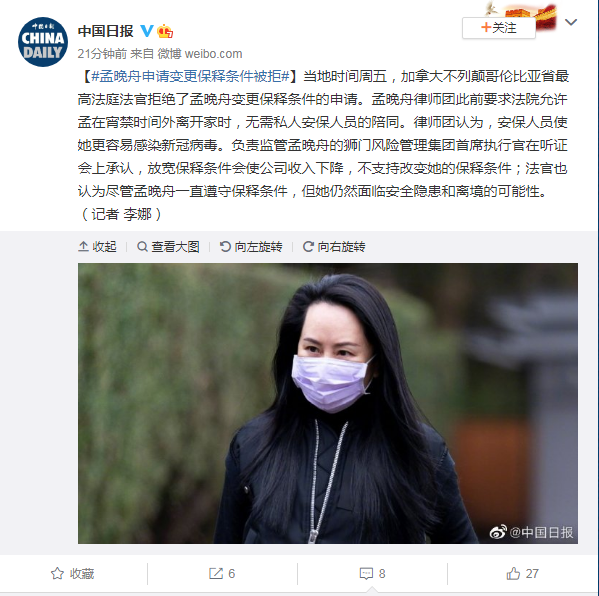Open comments via icon showing 8
The height and width of the screenshot is (596, 599).
coord(372,573)
